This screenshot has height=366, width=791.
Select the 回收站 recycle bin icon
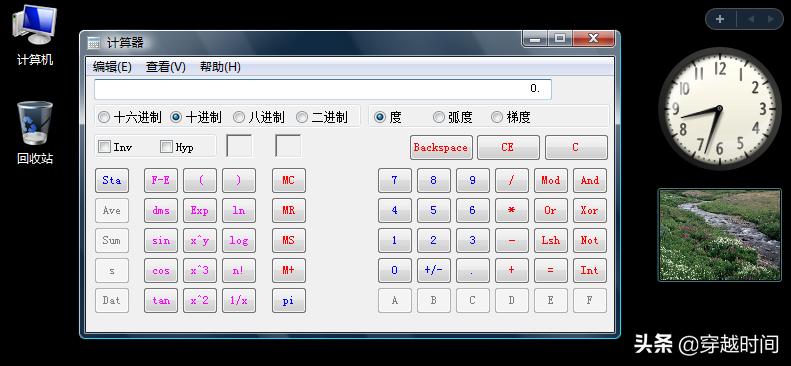click(x=34, y=133)
